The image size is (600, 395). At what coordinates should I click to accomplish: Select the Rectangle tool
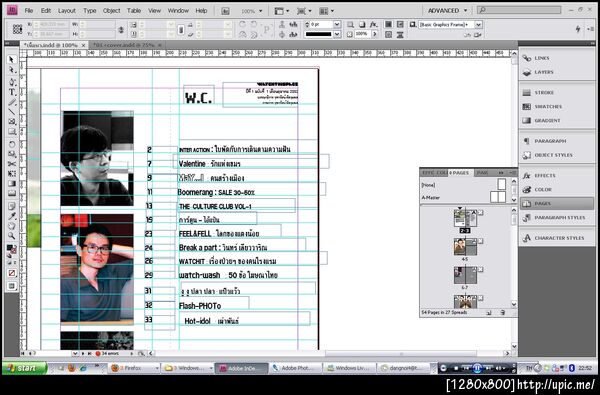(11, 132)
